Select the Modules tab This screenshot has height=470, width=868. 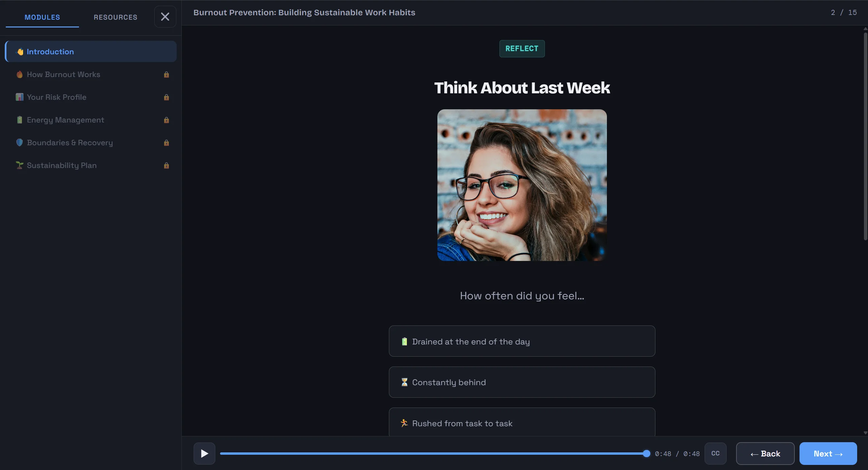pyautogui.click(x=42, y=17)
